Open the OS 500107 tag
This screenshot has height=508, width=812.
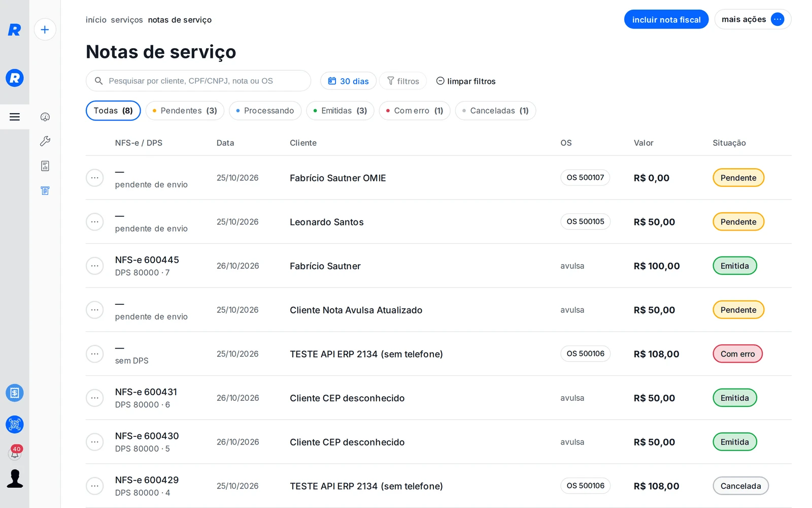pos(585,178)
